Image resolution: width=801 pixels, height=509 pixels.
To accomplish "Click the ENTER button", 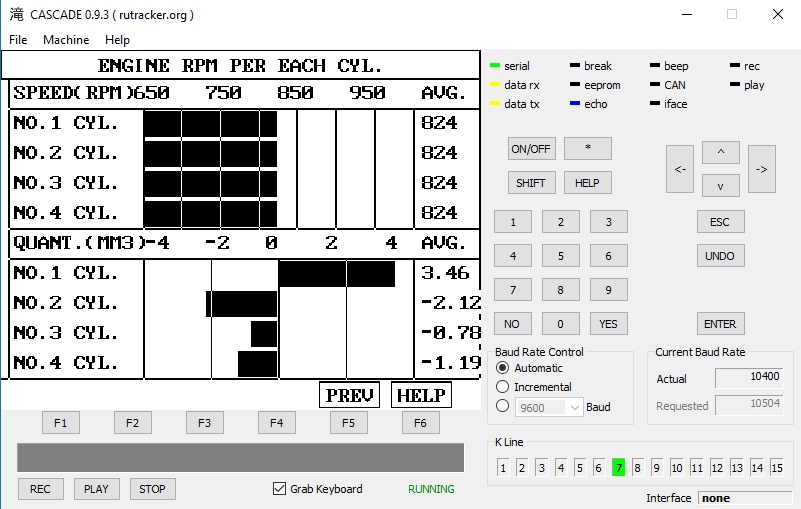I will pyautogui.click(x=720, y=324).
